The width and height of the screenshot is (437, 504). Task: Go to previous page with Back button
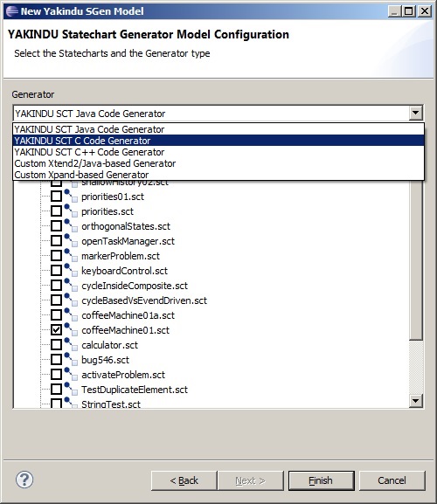tap(184, 480)
